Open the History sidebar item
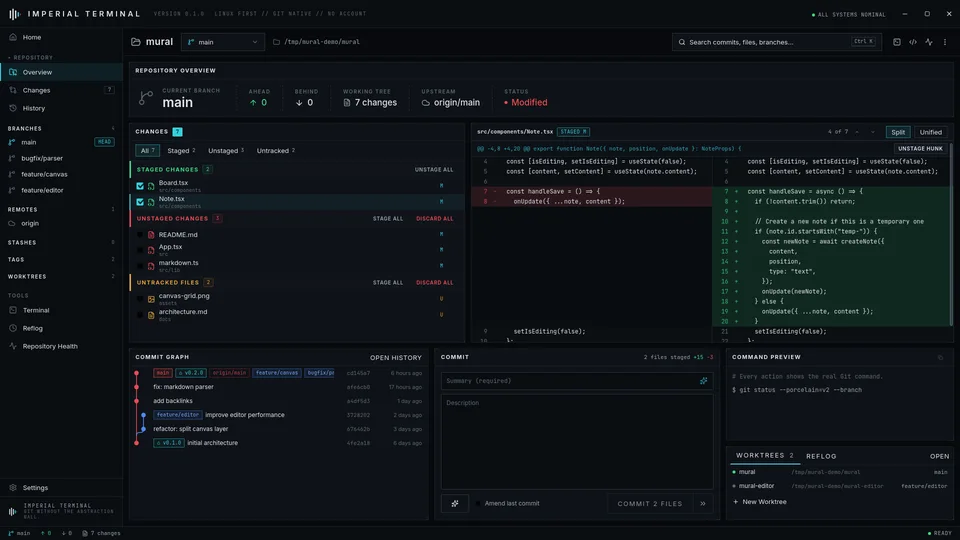This screenshot has width=960, height=540. pos(61,108)
